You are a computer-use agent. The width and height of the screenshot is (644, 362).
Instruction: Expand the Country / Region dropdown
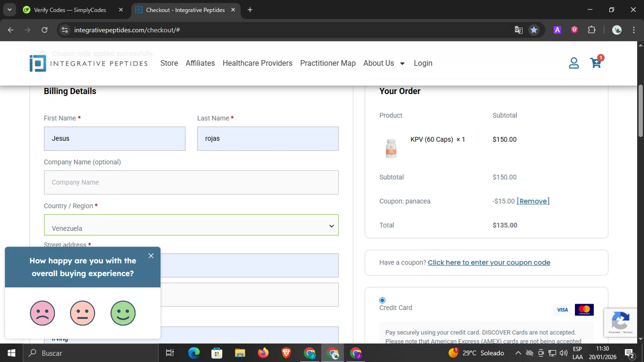(191, 225)
